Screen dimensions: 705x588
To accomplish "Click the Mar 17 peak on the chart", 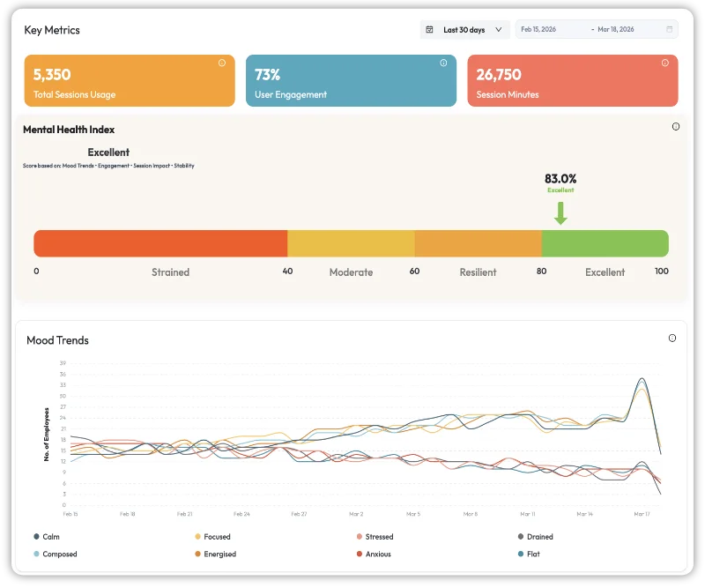I will click(642, 379).
